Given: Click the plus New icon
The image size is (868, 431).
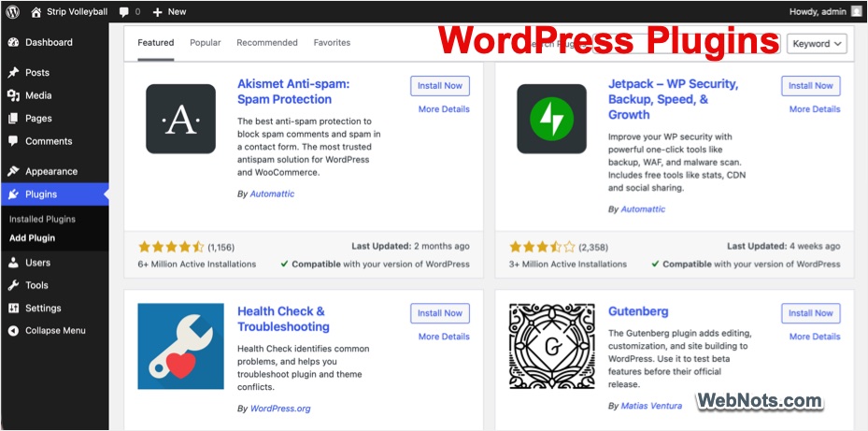Looking at the screenshot, I should pyautogui.click(x=157, y=11).
